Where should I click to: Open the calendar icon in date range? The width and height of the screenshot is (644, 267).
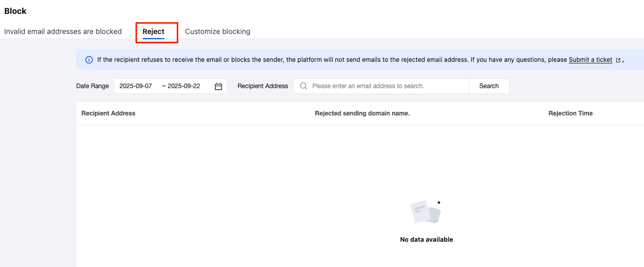point(218,87)
